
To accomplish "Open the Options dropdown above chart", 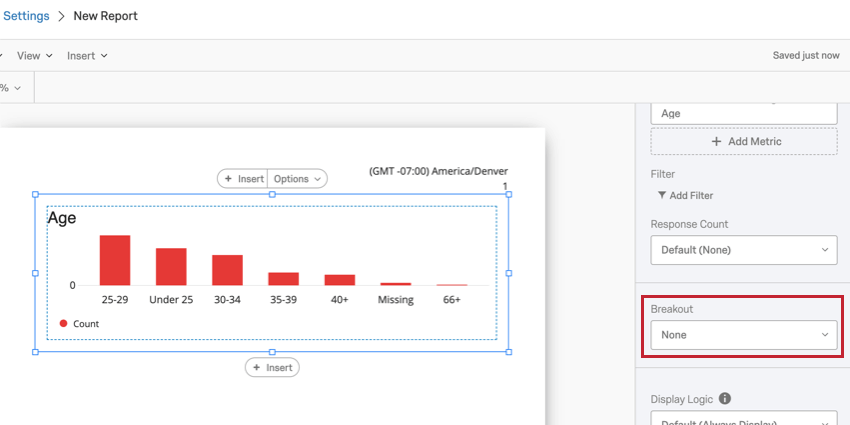I will [x=297, y=178].
